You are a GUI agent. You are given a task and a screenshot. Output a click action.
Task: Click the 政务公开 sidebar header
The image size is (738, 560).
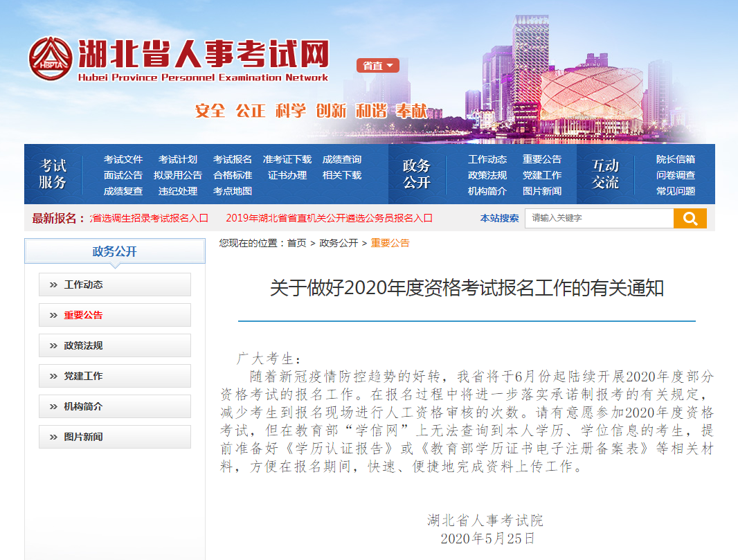pos(115,251)
